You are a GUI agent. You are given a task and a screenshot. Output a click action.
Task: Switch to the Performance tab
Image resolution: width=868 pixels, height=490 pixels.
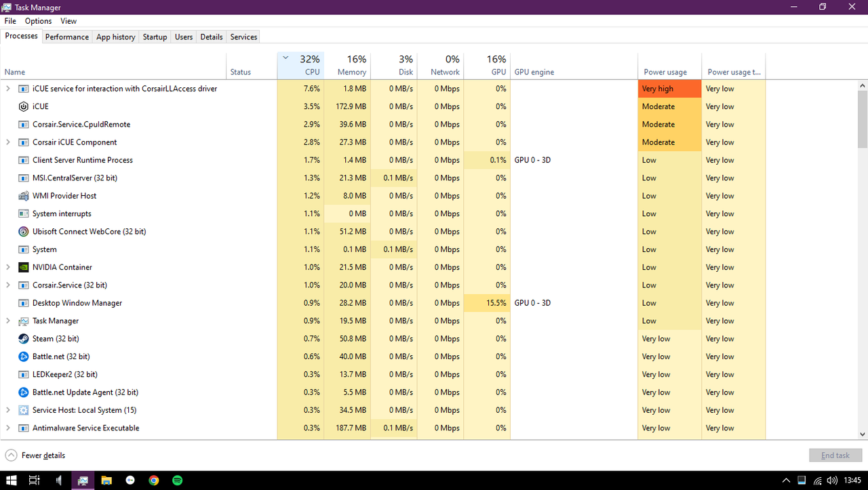[67, 37]
